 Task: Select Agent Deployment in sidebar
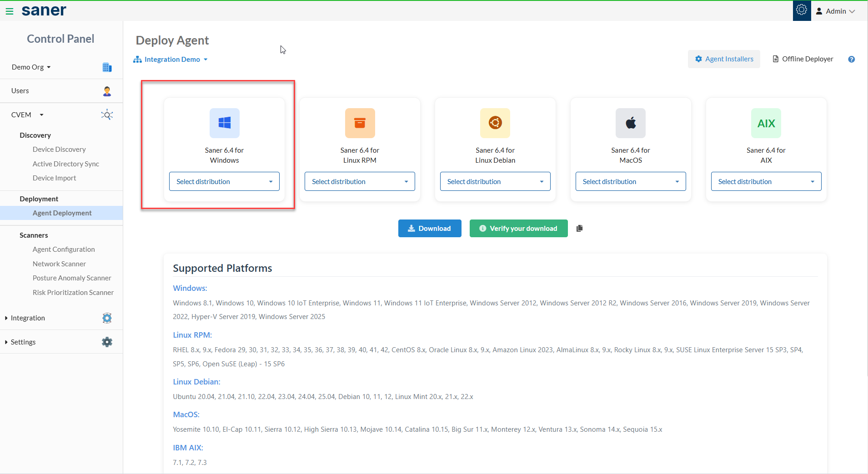click(x=61, y=213)
